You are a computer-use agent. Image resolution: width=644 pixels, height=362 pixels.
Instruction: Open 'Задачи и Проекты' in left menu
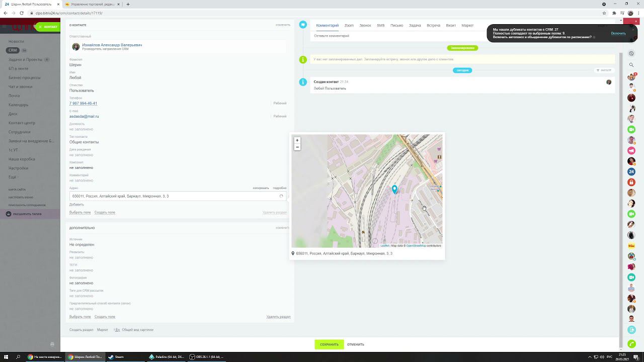[x=25, y=59]
